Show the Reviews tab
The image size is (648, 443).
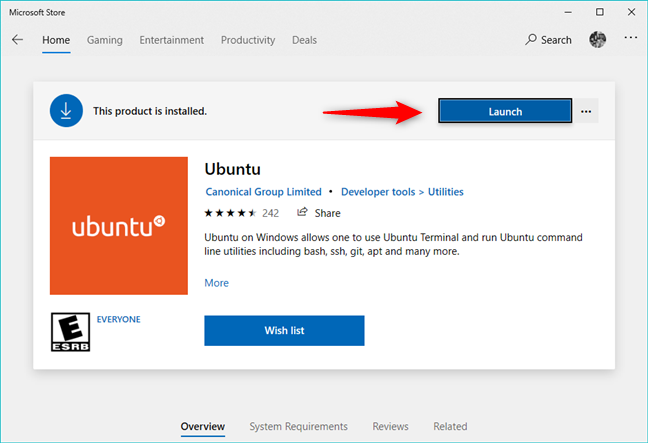(391, 426)
